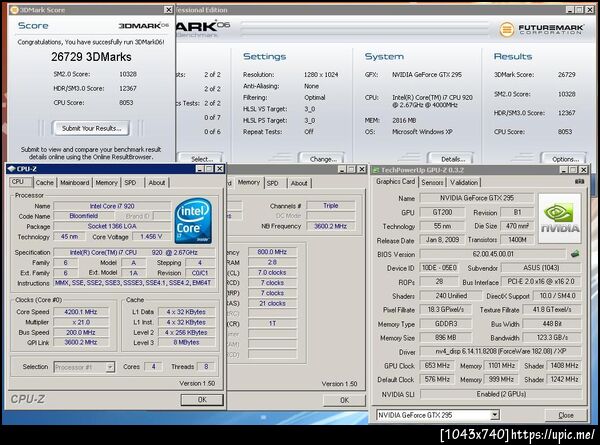This screenshot has width=600, height=445.
Task: Click OK in the rear CPU-Z memory window
Action: [x=344, y=400]
